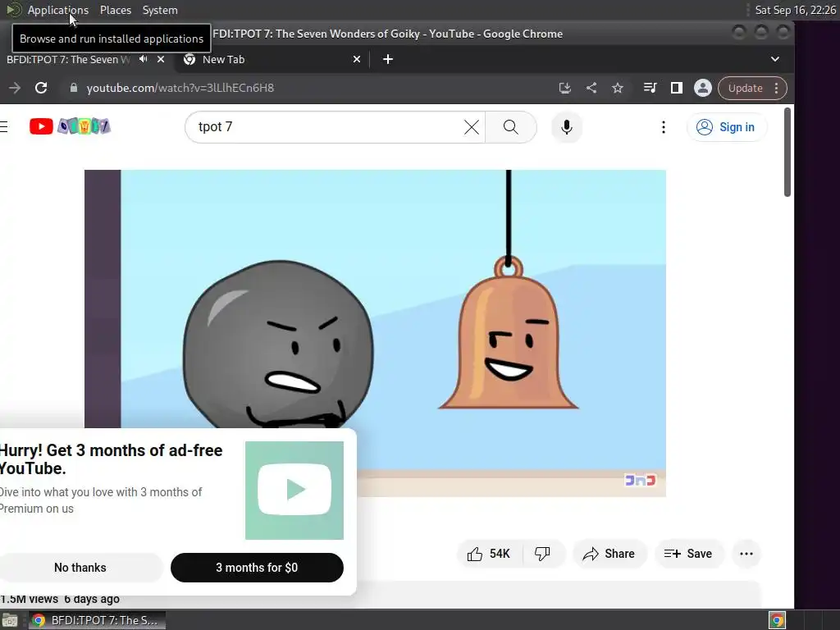Open a new tab with plus button

tap(388, 59)
